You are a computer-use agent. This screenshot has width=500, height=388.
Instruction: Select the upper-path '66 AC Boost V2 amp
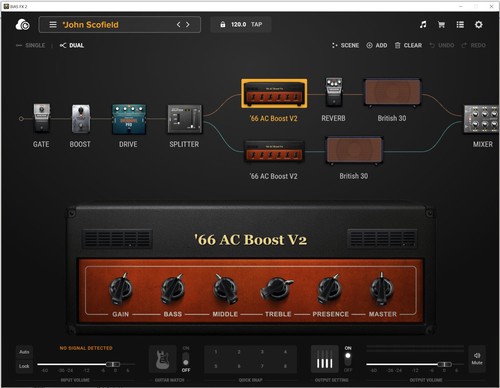(x=274, y=93)
